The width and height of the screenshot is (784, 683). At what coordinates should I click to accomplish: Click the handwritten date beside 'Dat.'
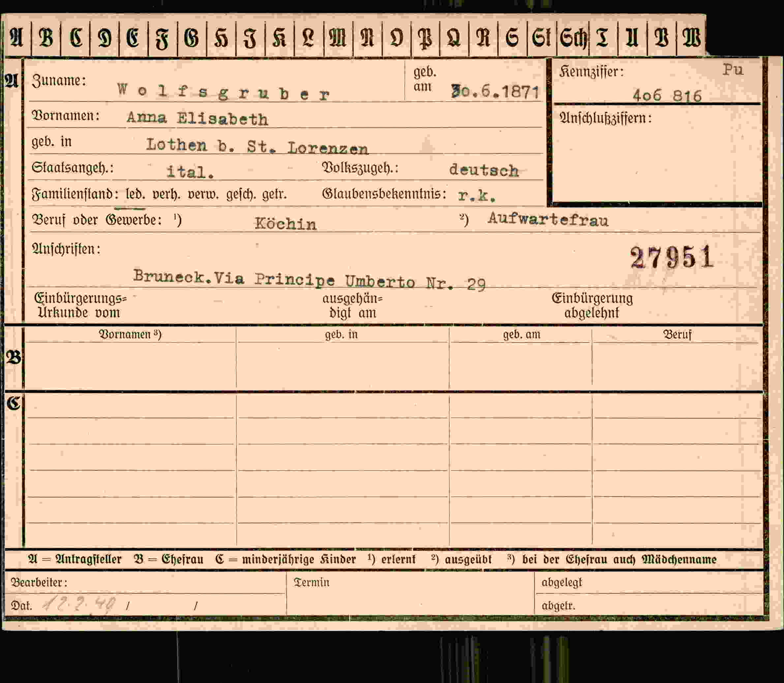(79, 604)
